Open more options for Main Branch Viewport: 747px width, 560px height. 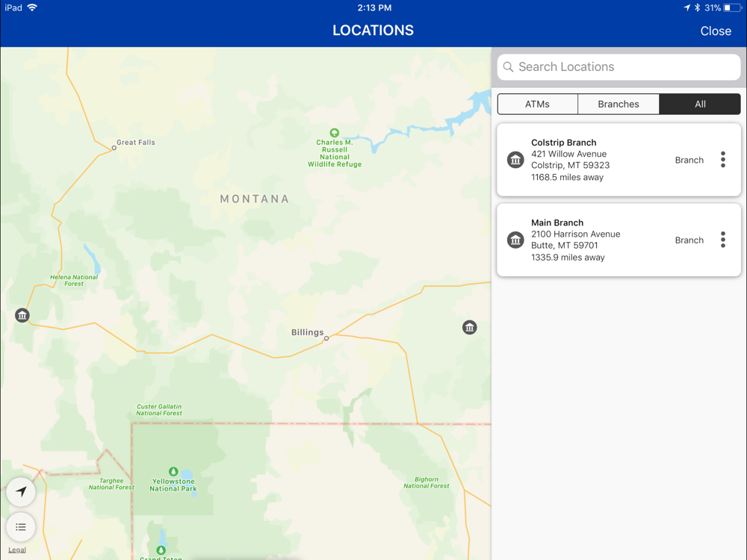click(x=722, y=240)
